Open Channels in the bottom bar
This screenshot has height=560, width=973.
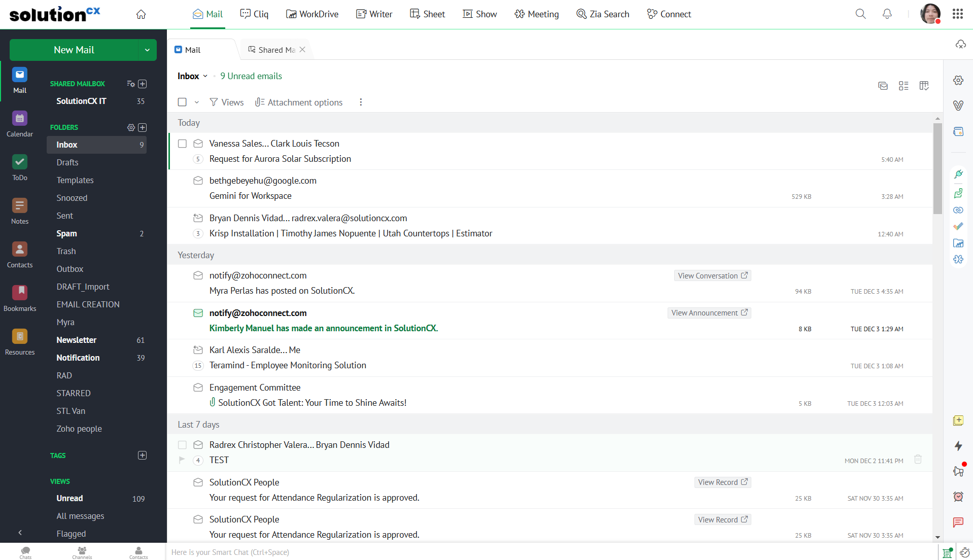click(x=82, y=552)
